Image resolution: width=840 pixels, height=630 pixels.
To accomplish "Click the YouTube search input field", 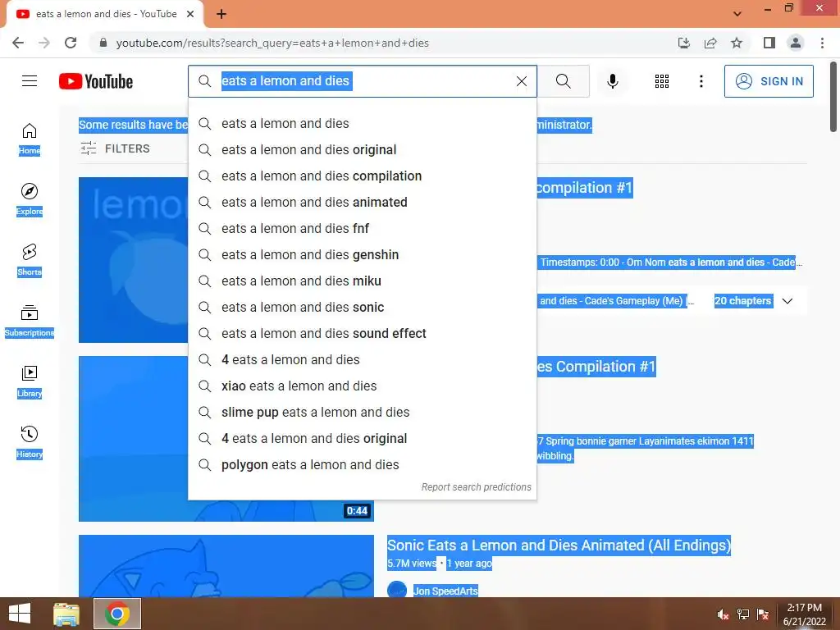I will pyautogui.click(x=364, y=81).
